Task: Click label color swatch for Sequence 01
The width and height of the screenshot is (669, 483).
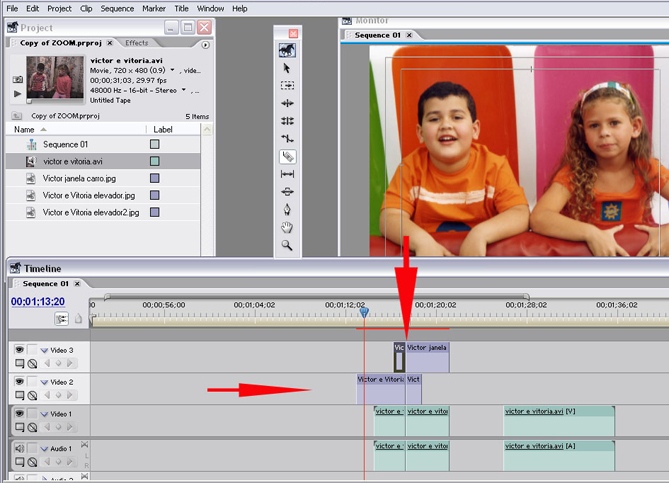Action: (x=154, y=144)
